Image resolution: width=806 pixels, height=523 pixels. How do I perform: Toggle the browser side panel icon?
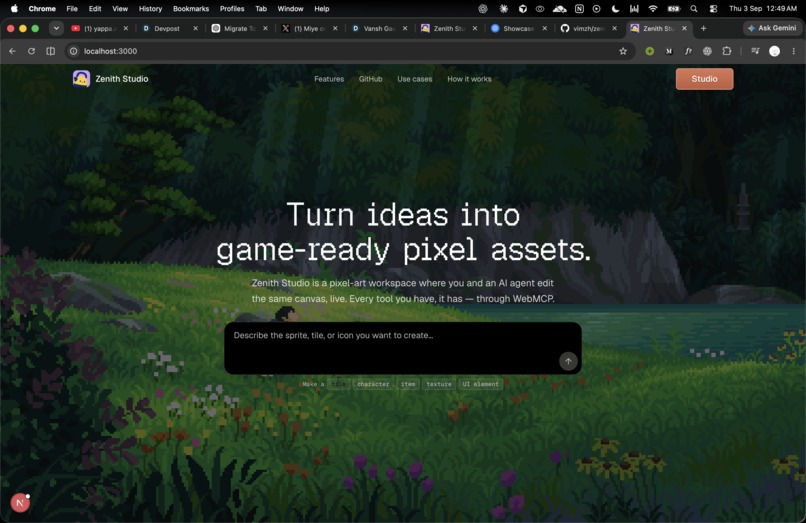[50, 51]
